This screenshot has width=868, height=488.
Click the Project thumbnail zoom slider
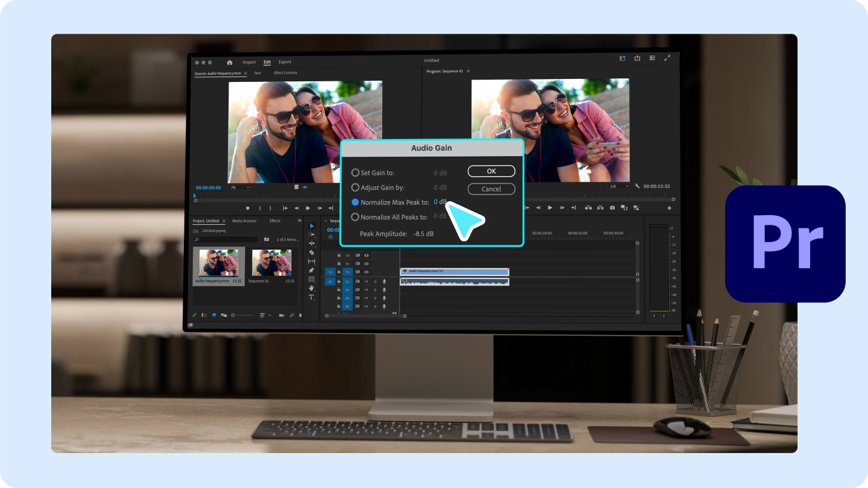(x=242, y=315)
